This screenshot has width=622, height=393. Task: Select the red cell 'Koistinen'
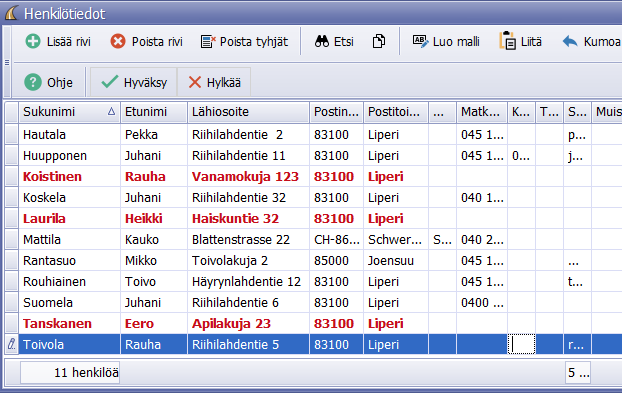(x=69, y=176)
